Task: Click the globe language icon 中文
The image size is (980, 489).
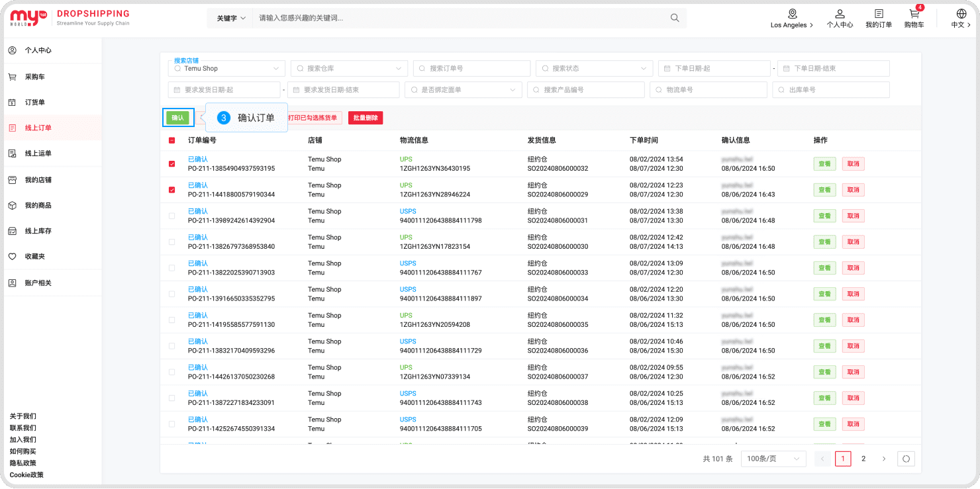Action: (x=961, y=19)
